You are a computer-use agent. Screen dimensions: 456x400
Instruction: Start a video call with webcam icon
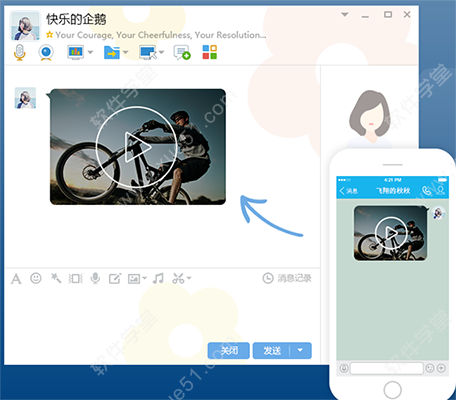click(x=46, y=53)
